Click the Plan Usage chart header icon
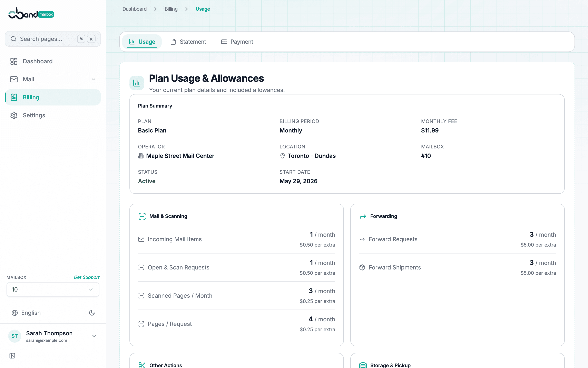 coord(137,83)
